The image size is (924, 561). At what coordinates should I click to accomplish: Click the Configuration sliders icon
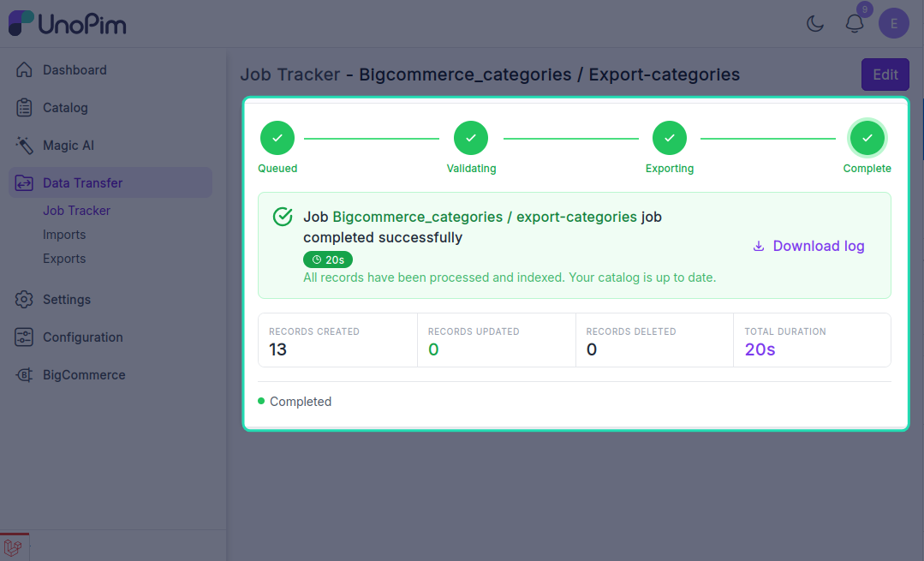coord(24,337)
